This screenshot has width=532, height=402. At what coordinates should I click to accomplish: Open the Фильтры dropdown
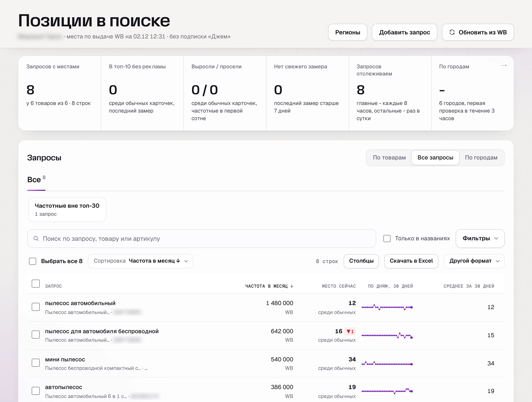click(480, 239)
